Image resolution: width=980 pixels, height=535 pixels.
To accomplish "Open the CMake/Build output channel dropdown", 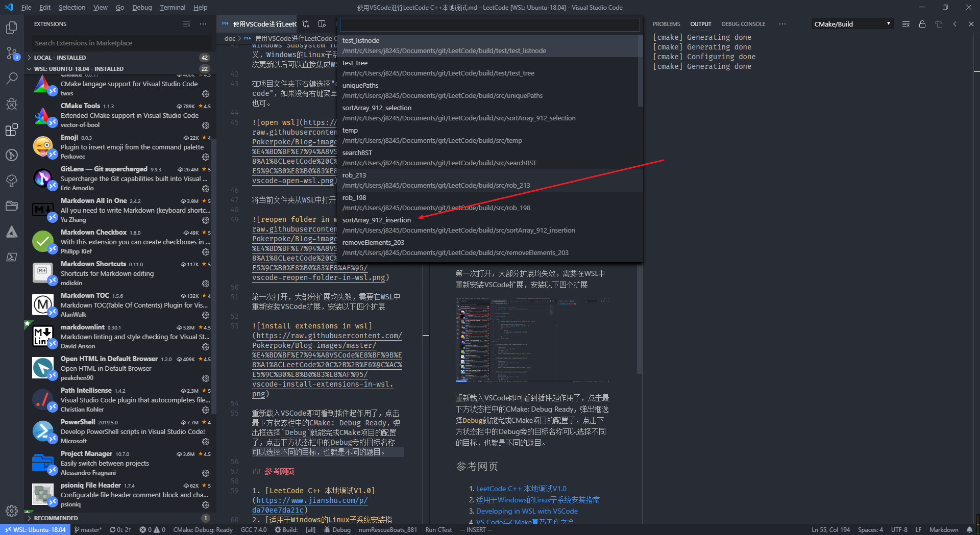I will click(x=851, y=23).
